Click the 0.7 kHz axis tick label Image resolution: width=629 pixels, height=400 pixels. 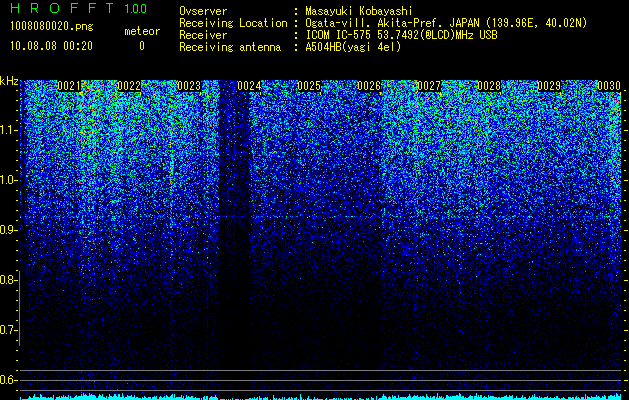pyautogui.click(x=8, y=330)
